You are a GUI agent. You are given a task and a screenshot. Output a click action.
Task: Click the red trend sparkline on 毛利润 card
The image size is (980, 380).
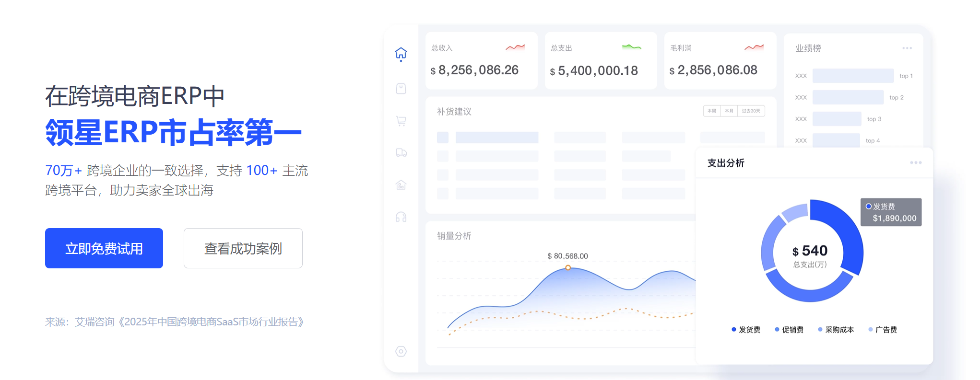[x=754, y=47]
